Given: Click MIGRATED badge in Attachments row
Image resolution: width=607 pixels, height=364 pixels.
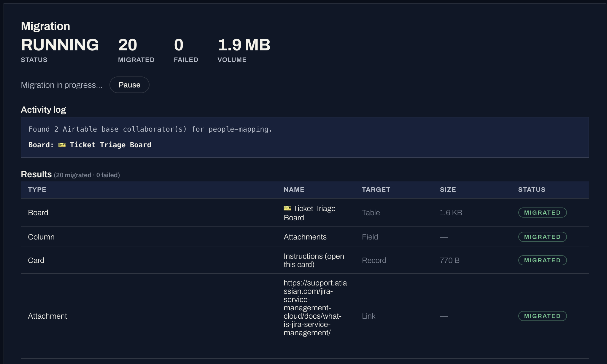Looking at the screenshot, I should click(542, 237).
